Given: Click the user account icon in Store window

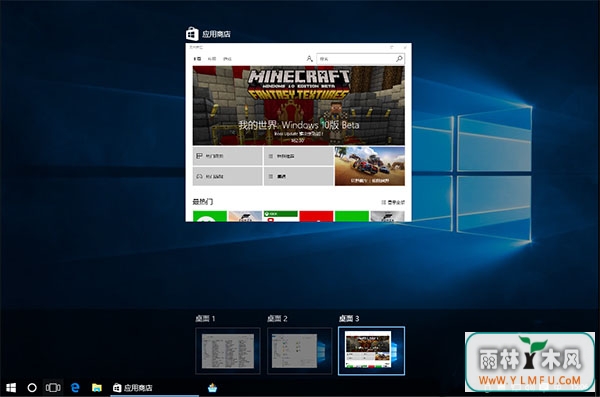Looking at the screenshot, I should point(309,59).
